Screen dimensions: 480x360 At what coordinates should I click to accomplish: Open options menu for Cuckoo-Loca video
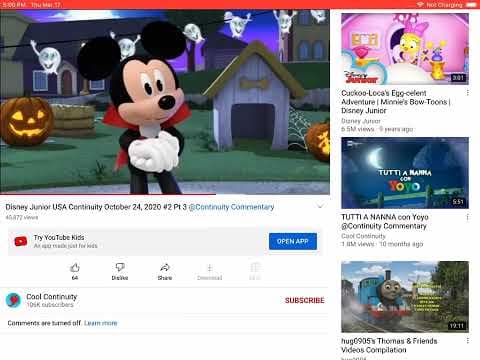tap(468, 93)
